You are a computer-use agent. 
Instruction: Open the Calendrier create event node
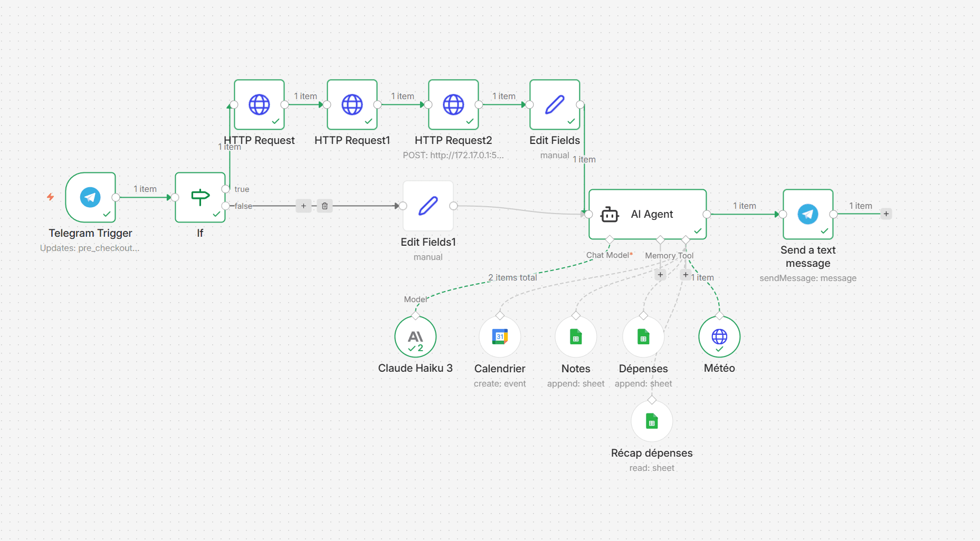pyautogui.click(x=500, y=336)
